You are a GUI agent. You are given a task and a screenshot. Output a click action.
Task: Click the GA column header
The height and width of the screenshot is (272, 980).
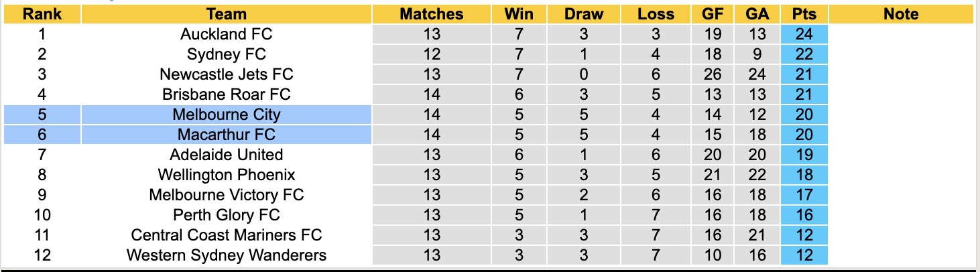click(757, 14)
